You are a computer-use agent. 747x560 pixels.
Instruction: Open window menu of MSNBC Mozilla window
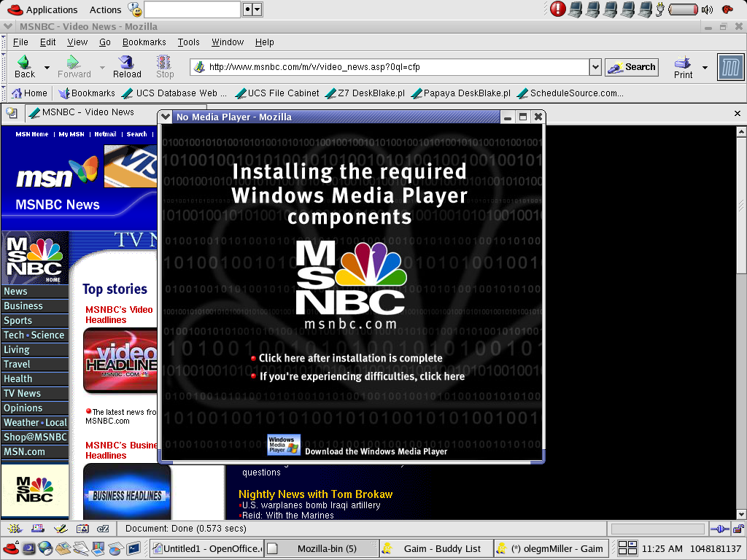point(8,27)
